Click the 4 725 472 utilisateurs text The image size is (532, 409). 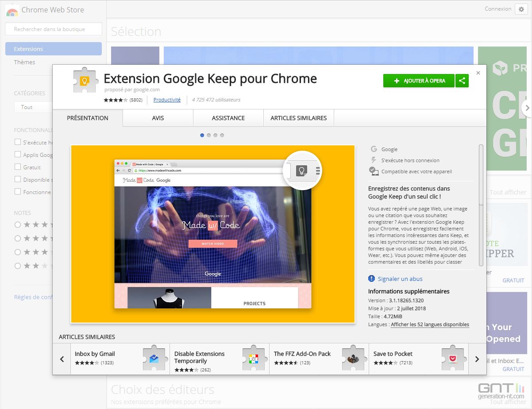coord(216,100)
